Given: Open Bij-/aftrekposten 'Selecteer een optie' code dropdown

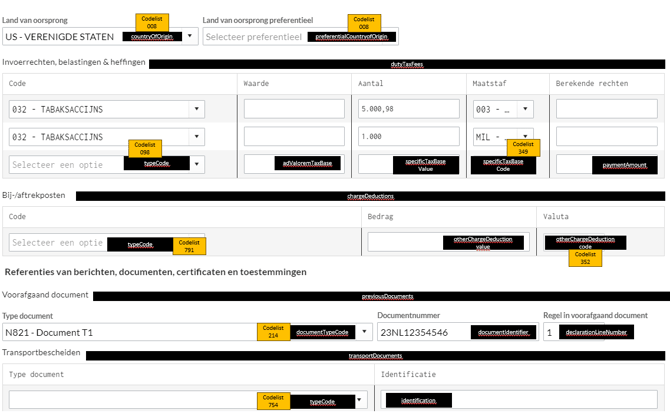Looking at the screenshot, I should [107, 243].
